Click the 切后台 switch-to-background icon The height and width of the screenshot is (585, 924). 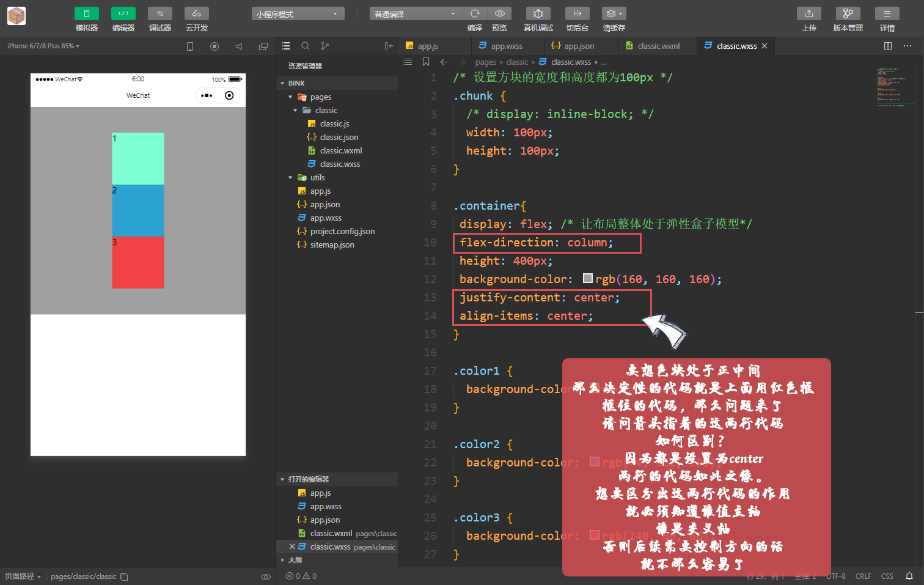[577, 13]
